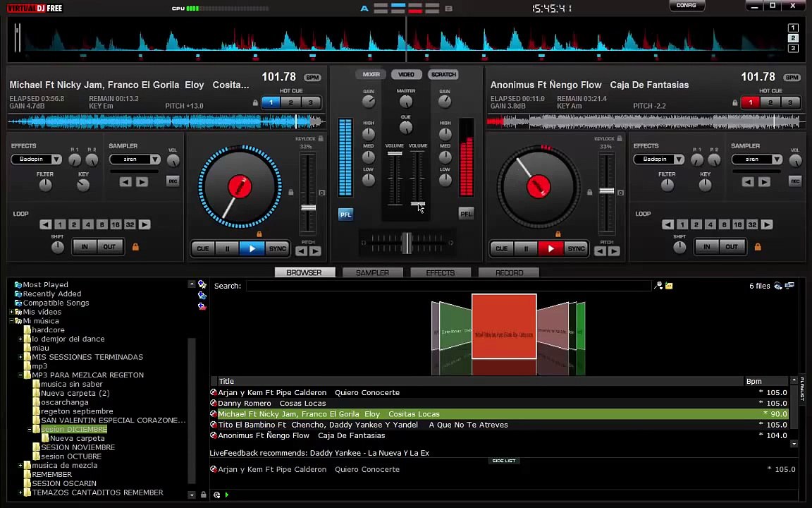This screenshot has height=508, width=812.
Task: Click right deck BPM tap button
Action: pos(792,78)
